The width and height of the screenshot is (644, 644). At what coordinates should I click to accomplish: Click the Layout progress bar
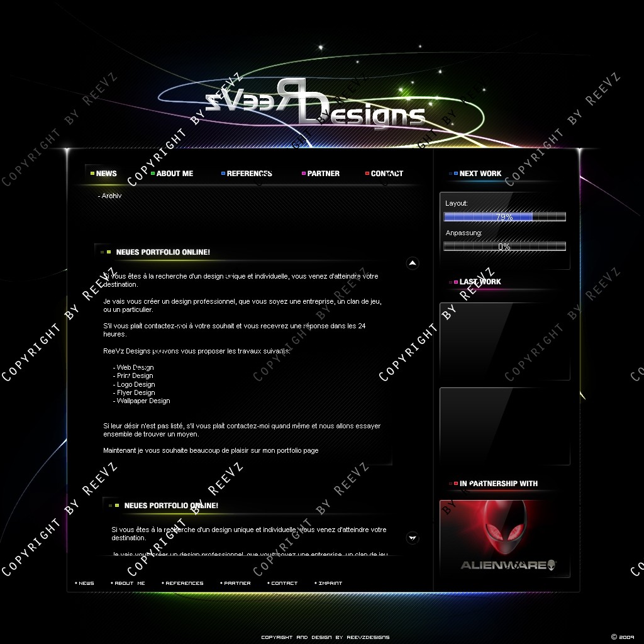(504, 217)
